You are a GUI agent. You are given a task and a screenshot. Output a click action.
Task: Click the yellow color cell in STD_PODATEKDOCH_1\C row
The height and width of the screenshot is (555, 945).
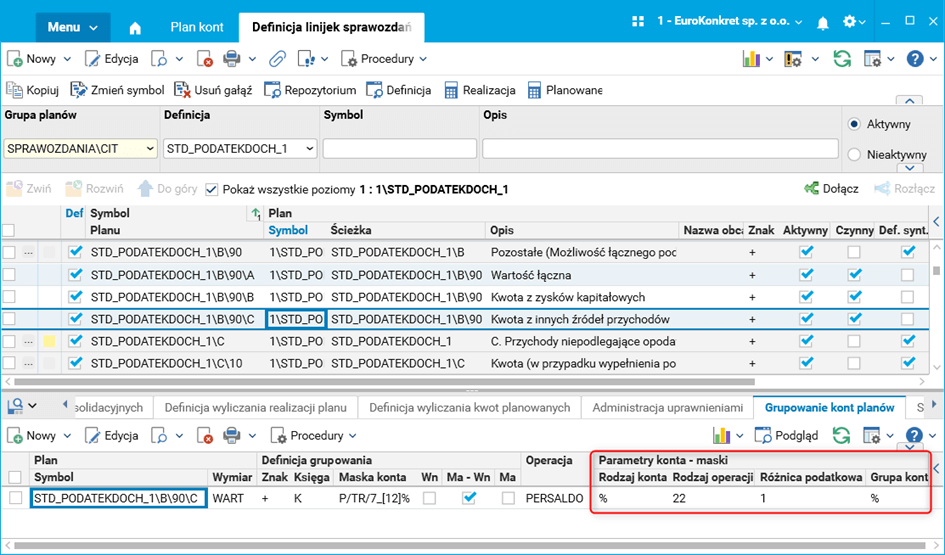[x=49, y=342]
